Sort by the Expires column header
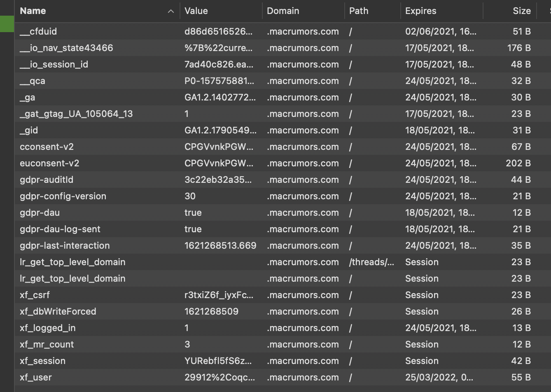The height and width of the screenshot is (392, 551). [x=442, y=11]
